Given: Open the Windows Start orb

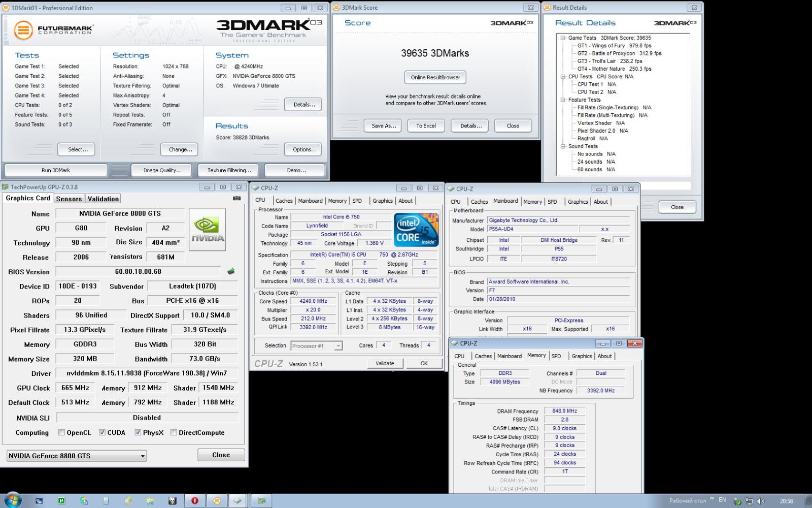Looking at the screenshot, I should click(12, 500).
